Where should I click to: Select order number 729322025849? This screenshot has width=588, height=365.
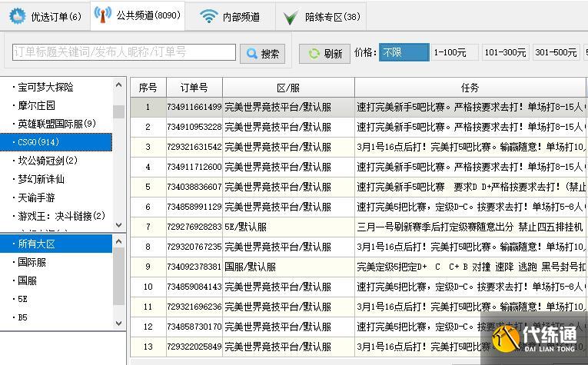(x=194, y=347)
